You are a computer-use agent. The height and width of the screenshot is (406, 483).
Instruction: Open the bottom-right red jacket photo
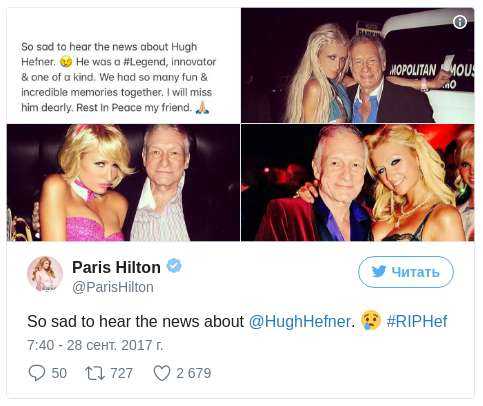click(357, 182)
